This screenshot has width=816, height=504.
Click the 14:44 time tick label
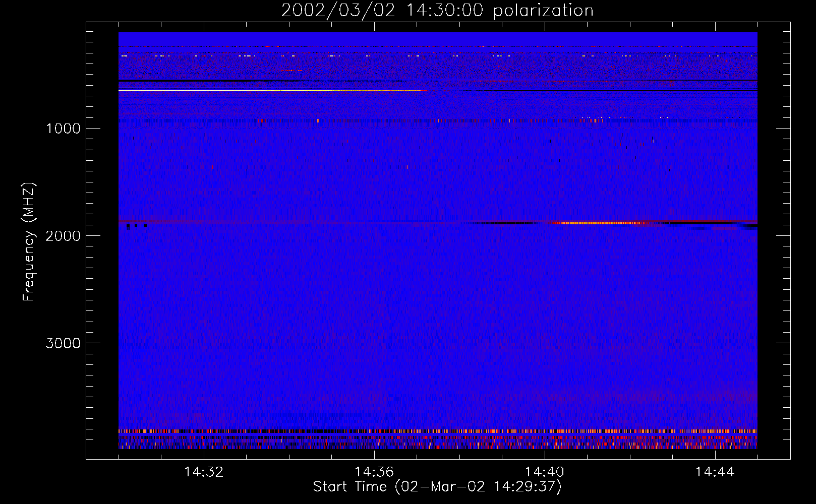point(715,472)
